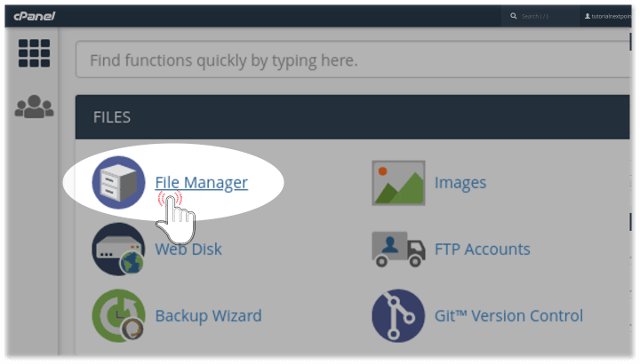
Task: Click the cPanel logo
Action: (34, 16)
